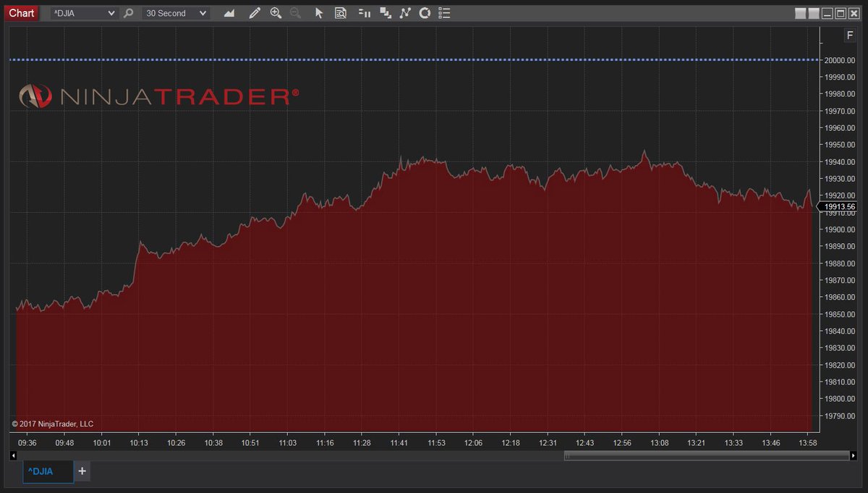Select the cursor pointer tool
The width and height of the screenshot is (868, 493).
[319, 13]
